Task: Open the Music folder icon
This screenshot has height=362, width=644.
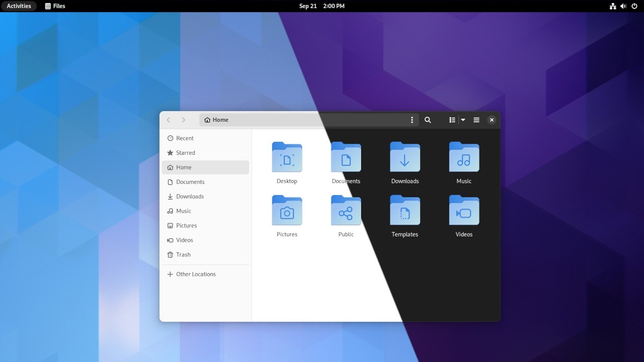Action: tap(464, 157)
